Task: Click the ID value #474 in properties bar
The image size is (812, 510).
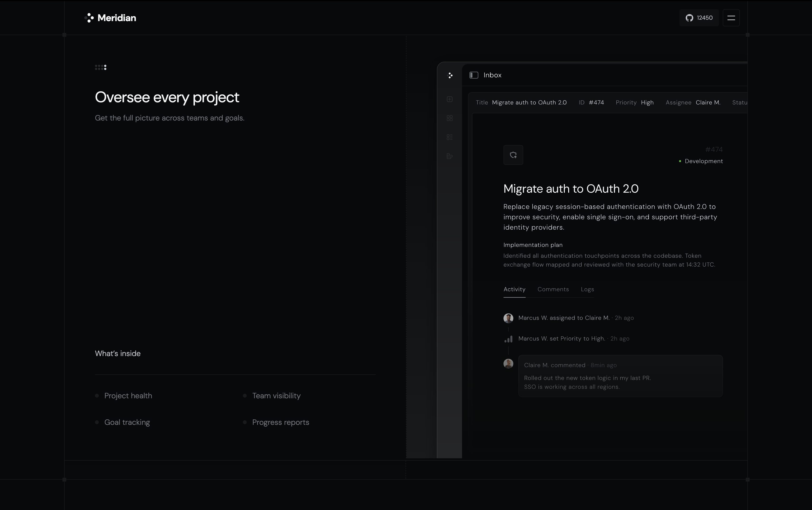Action: (x=596, y=102)
